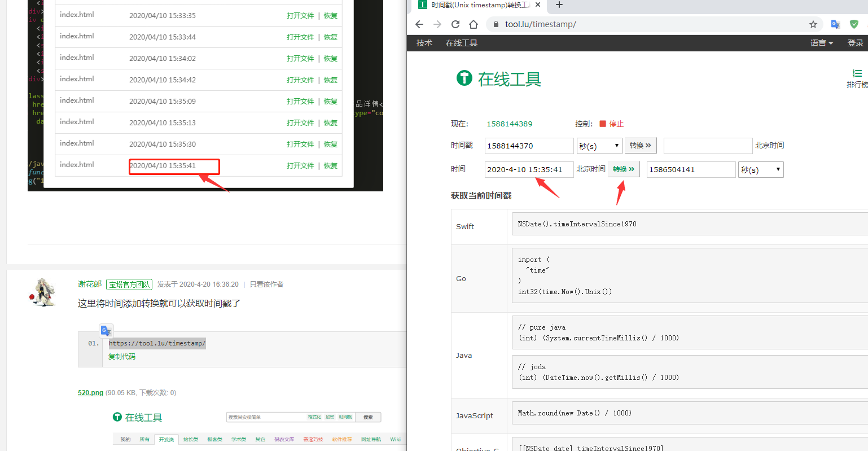The height and width of the screenshot is (451, 868).
Task: Click the 排行榜 ranking list icon
Action: click(857, 78)
